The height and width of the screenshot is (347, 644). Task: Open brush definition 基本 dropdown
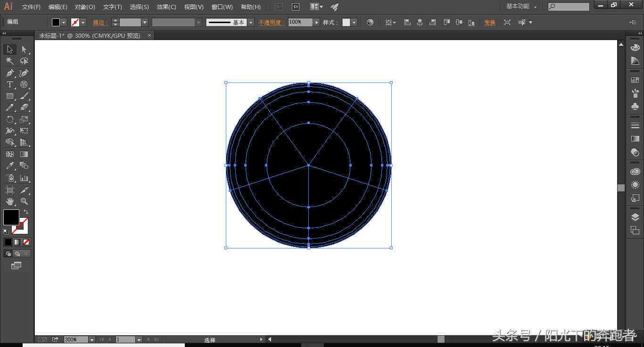[251, 22]
